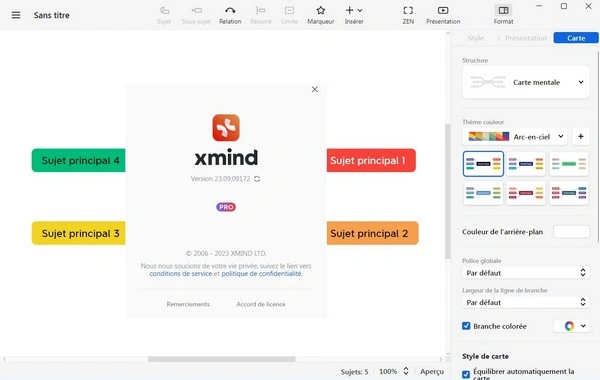
Task: Open conditions de service link
Action: tap(181, 274)
